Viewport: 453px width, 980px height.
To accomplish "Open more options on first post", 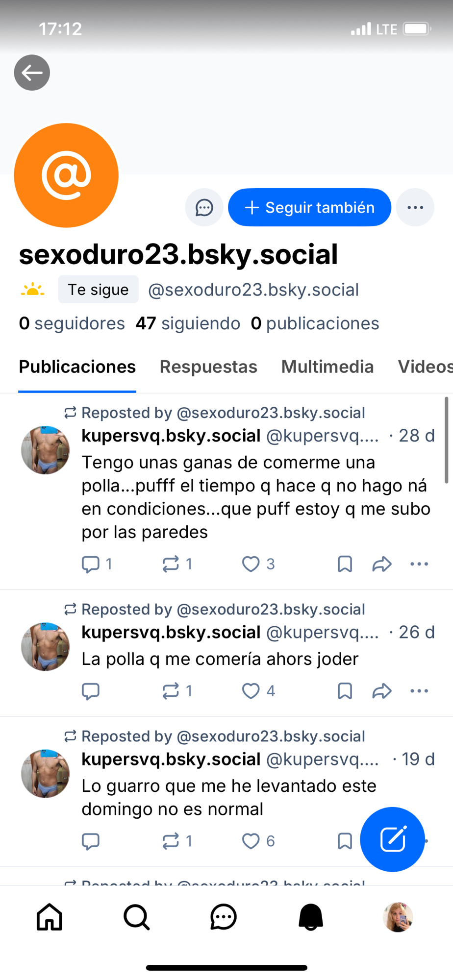I will (419, 564).
